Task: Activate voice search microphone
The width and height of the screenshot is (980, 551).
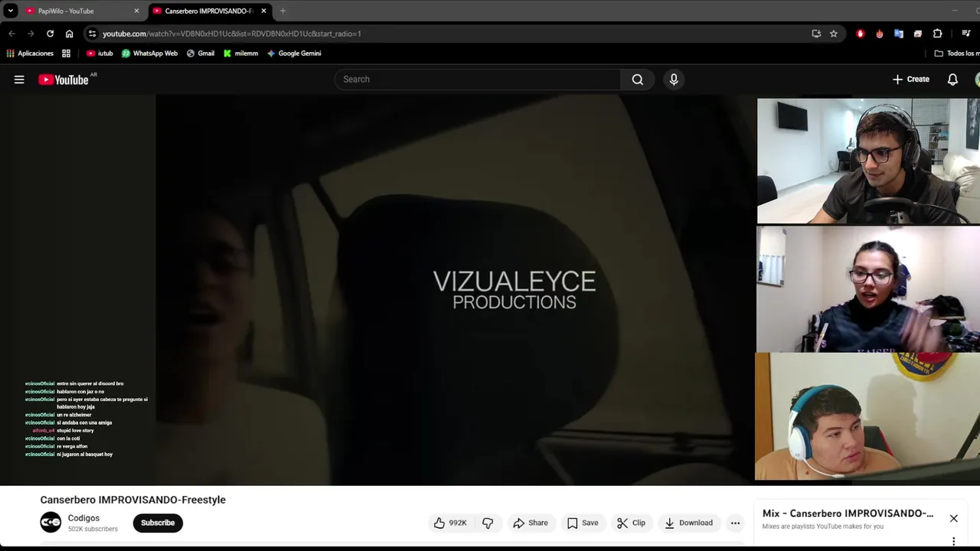Action: 674,80
